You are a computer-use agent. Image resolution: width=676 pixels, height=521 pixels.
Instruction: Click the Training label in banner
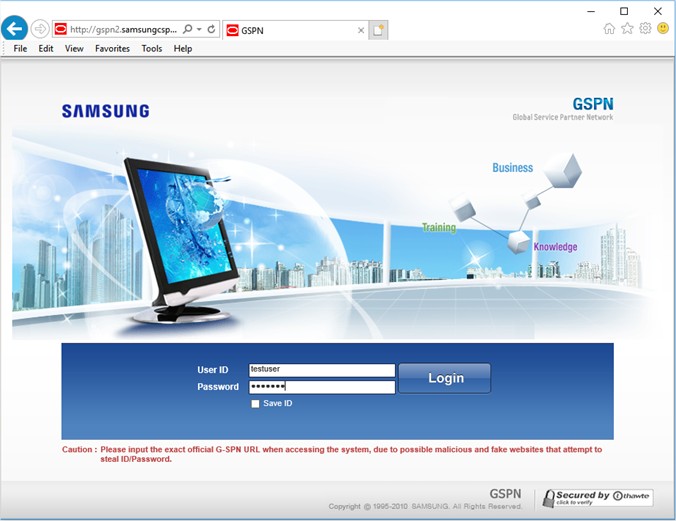439,227
